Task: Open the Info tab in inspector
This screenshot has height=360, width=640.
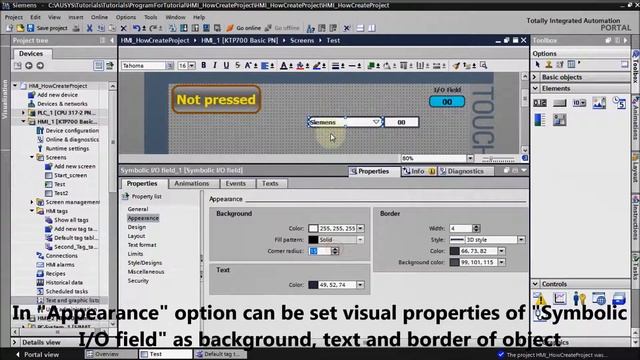Action: (419, 171)
